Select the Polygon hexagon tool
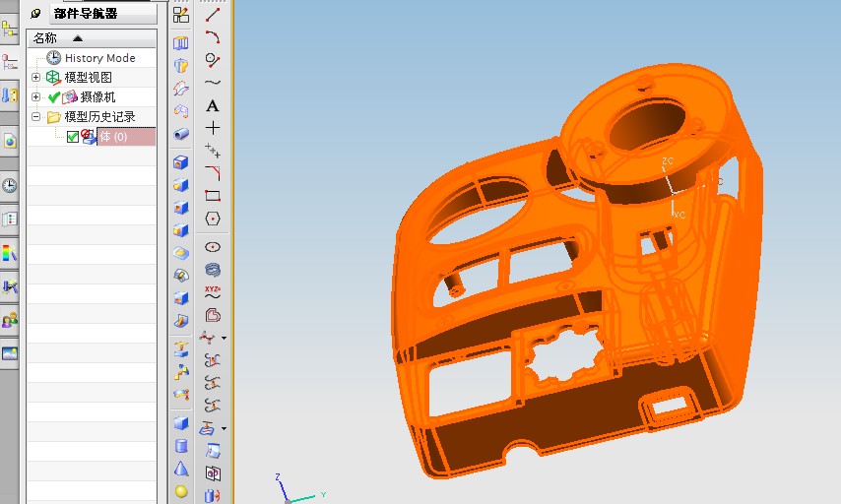 pyautogui.click(x=213, y=219)
